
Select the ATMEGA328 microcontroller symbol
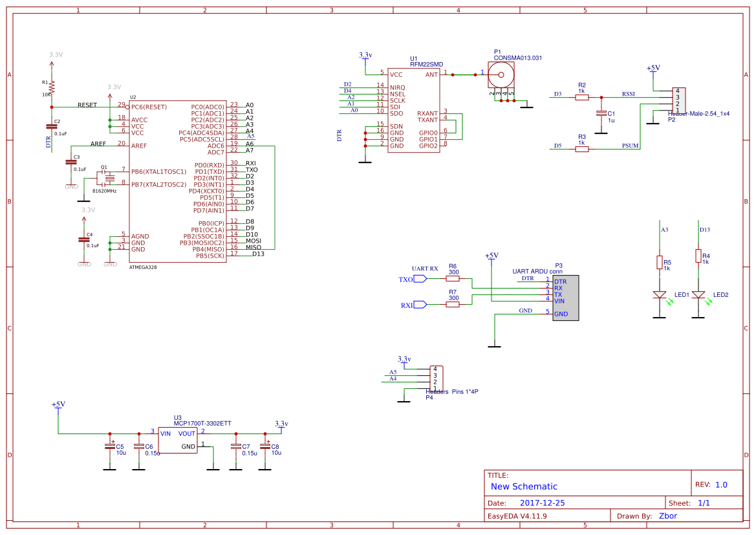tap(178, 181)
